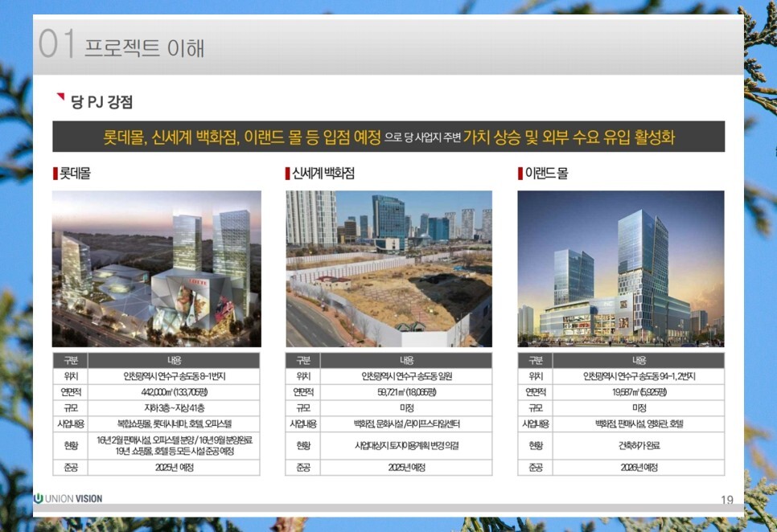Image resolution: width=777 pixels, height=532 pixels.
Task: Click '위치' label in the 이랜드 몰 table
Action: (535, 376)
